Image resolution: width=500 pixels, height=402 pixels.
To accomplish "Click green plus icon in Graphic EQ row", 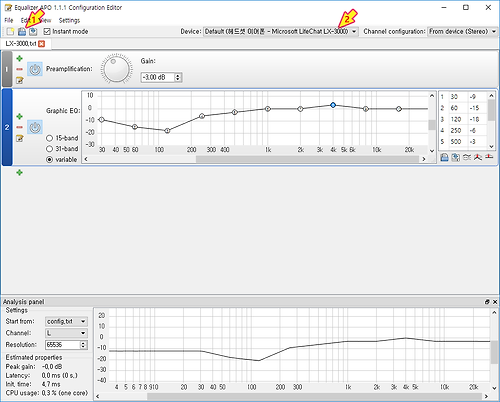I will tap(20, 116).
